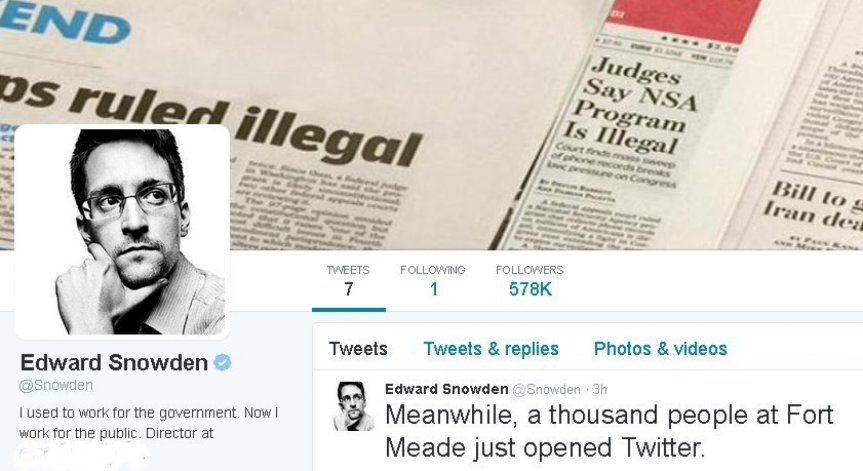Open the 3h tweet timestamp

click(x=599, y=390)
